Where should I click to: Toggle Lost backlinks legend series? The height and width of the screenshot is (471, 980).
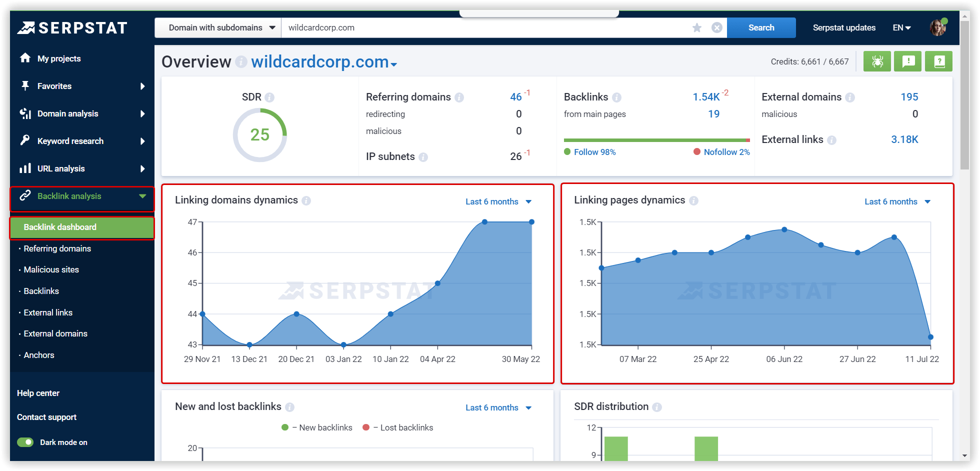[398, 427]
